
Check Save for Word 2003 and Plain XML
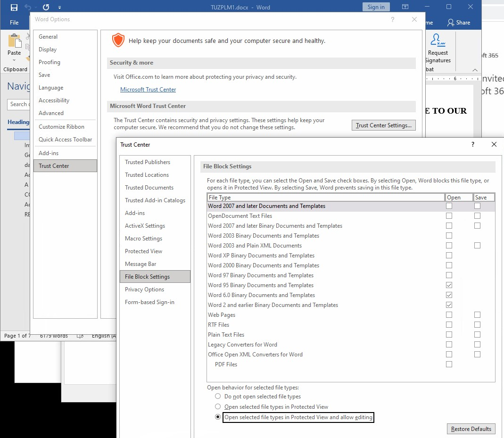pyautogui.click(x=477, y=246)
